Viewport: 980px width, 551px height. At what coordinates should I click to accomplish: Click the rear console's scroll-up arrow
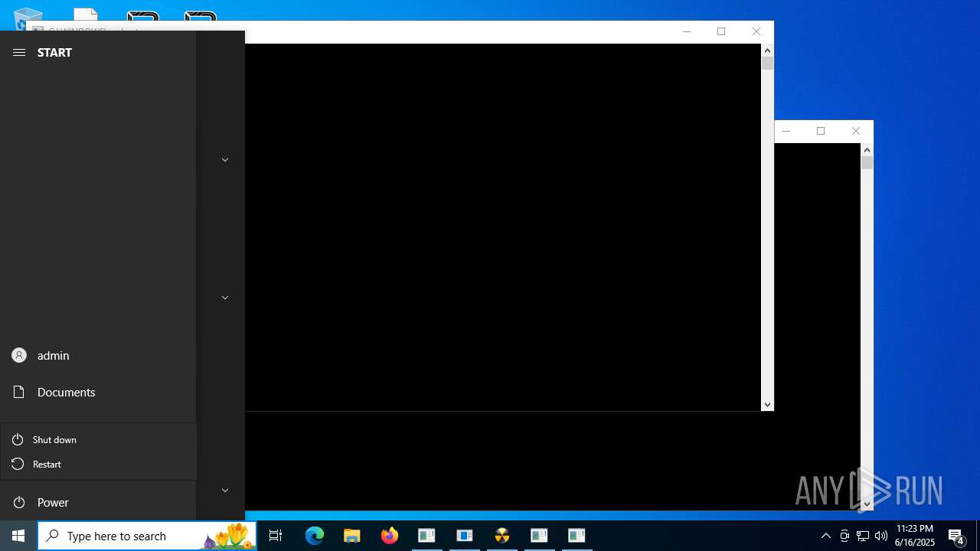coord(867,150)
